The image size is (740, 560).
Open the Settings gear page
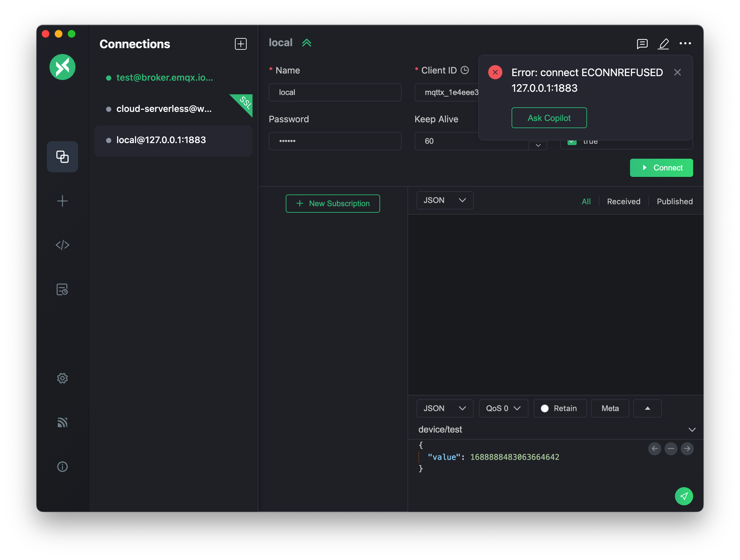click(x=62, y=378)
